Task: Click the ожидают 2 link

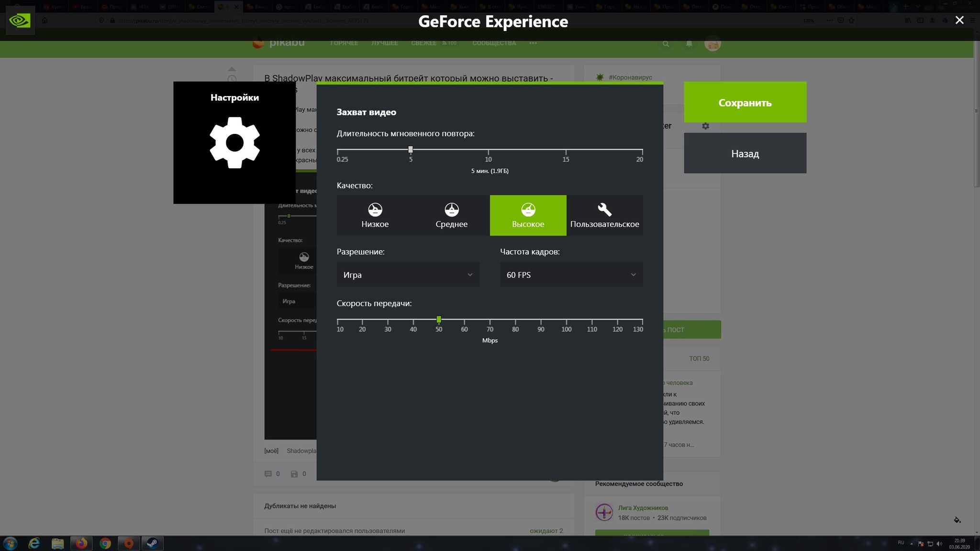Action: [546, 531]
